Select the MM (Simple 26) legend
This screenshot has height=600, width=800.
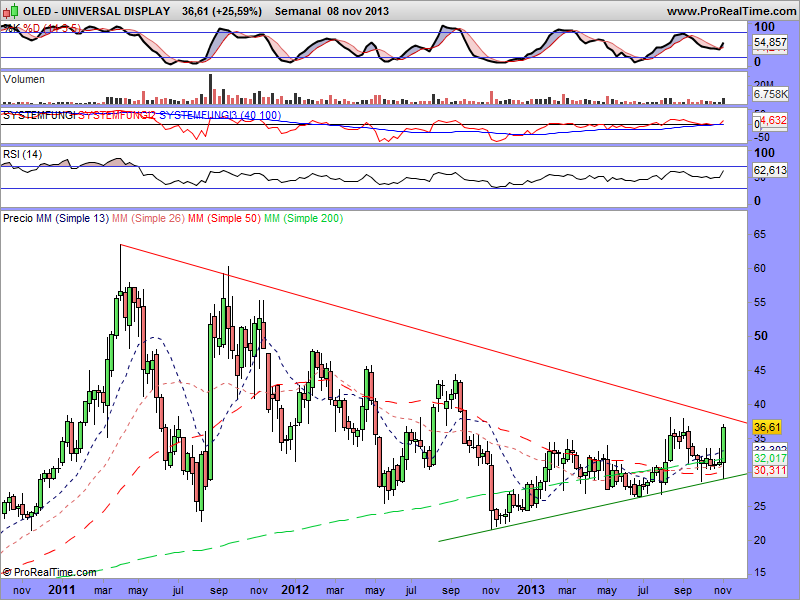point(148,218)
